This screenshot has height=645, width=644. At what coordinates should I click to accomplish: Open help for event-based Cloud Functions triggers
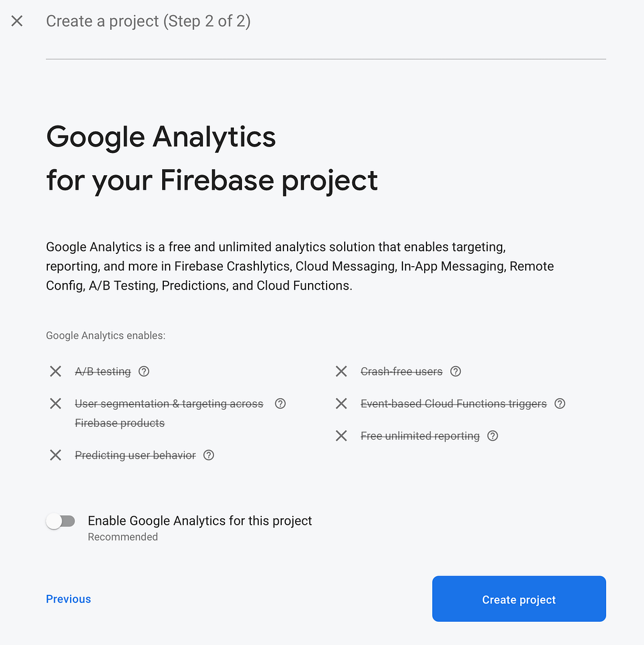(560, 403)
